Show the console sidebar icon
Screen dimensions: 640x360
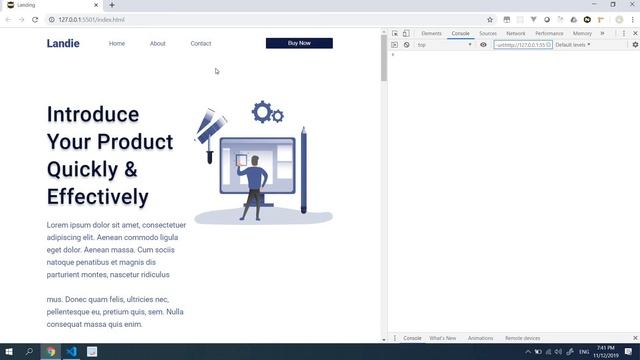pyautogui.click(x=394, y=45)
